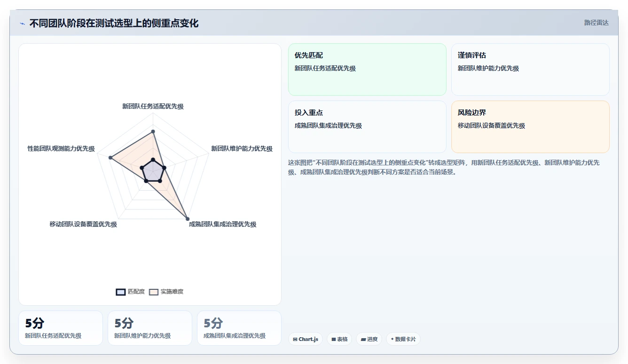
Task: Click radar axis label 新团队维护能力优先级
Action: 242,149
